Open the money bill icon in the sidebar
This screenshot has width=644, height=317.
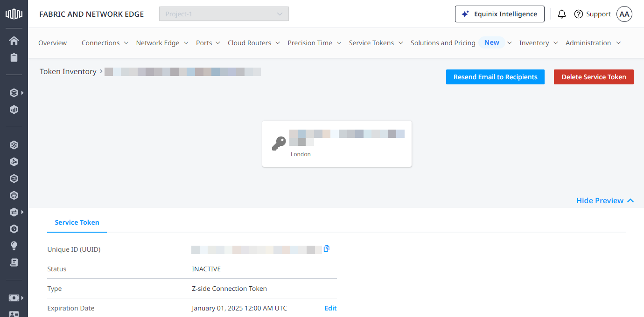click(14, 297)
